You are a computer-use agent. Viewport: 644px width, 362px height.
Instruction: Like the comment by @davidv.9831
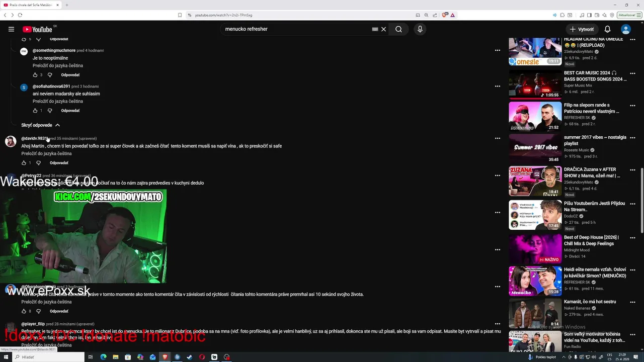tap(24, 163)
